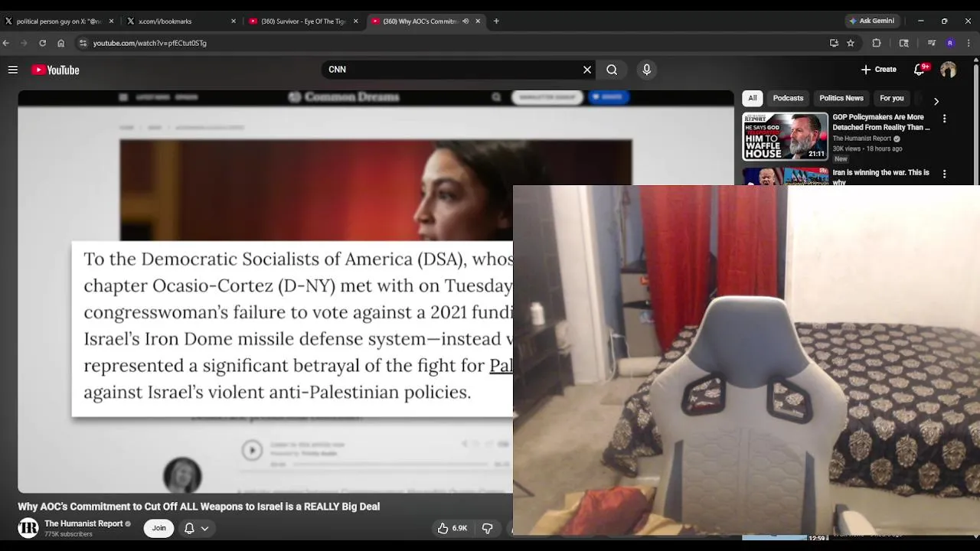This screenshot has height=551, width=980.
Task: Reload the current page
Action: pyautogui.click(x=43, y=43)
